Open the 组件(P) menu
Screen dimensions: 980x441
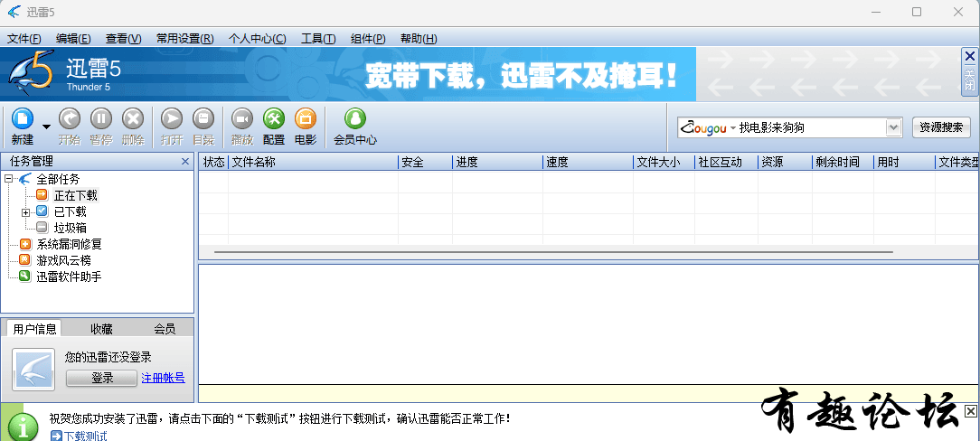pos(368,39)
